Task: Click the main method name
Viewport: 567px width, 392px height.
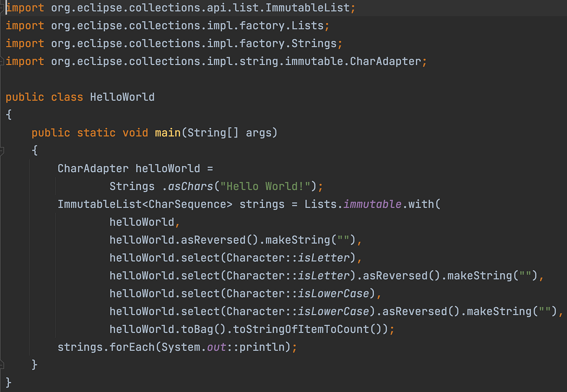Action: click(x=168, y=133)
